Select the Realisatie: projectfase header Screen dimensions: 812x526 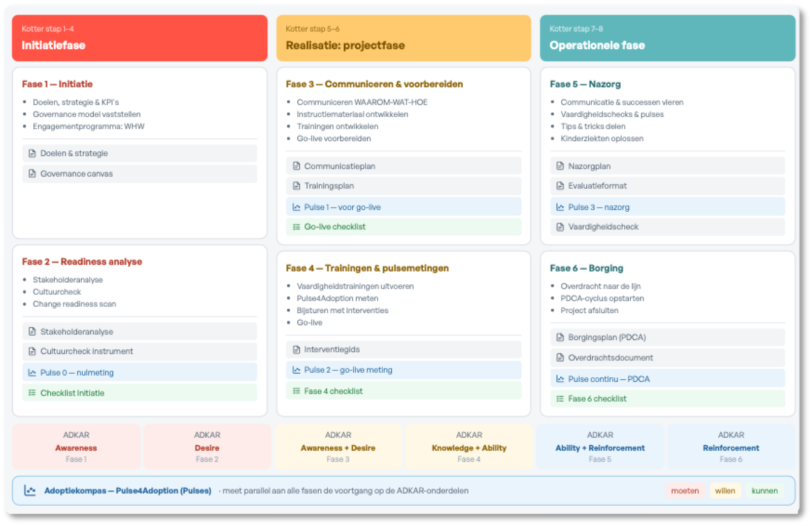pos(403,38)
